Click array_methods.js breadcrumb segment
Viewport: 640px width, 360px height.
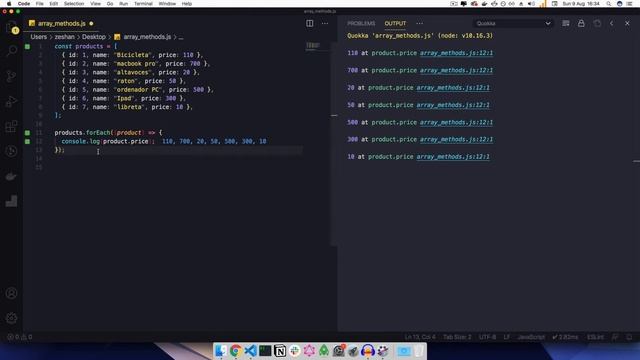point(147,37)
